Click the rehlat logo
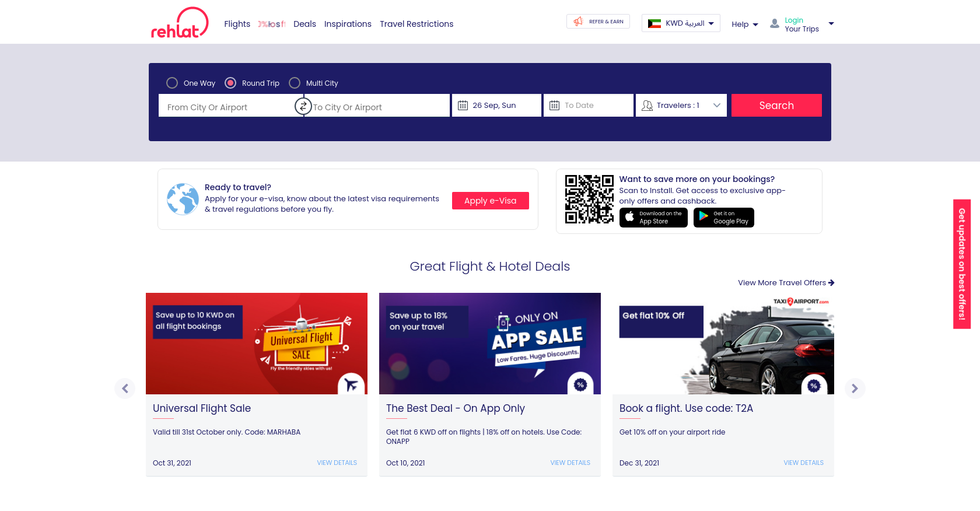 [x=180, y=23]
